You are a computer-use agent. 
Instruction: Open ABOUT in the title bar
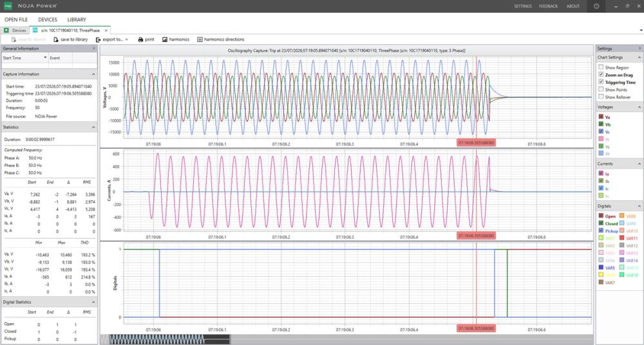(x=573, y=6)
